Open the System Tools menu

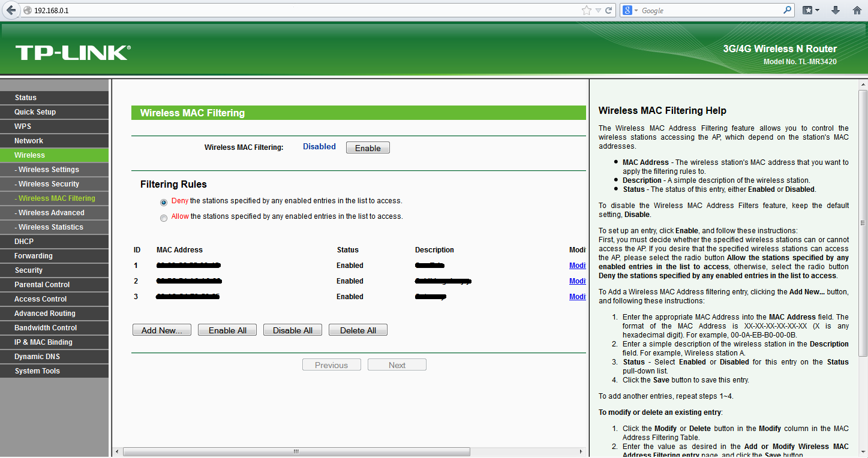point(55,371)
